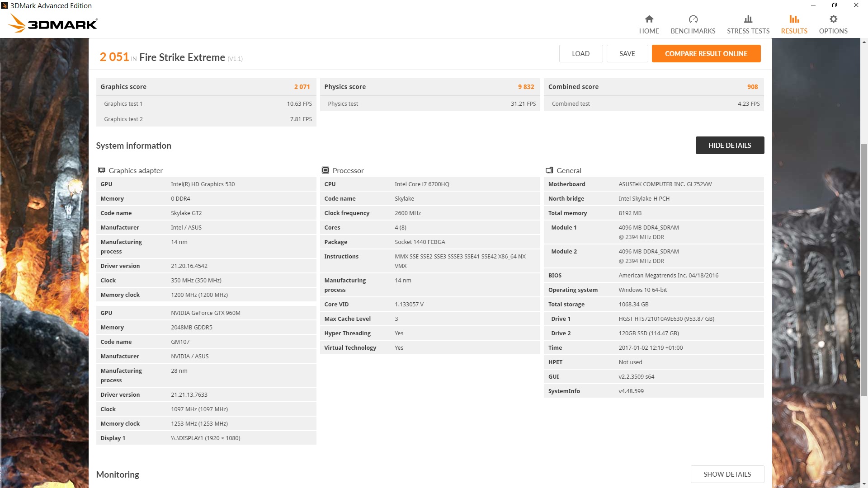Image resolution: width=868 pixels, height=488 pixels.
Task: Select the Combined test FPS row
Action: pyautogui.click(x=654, y=103)
